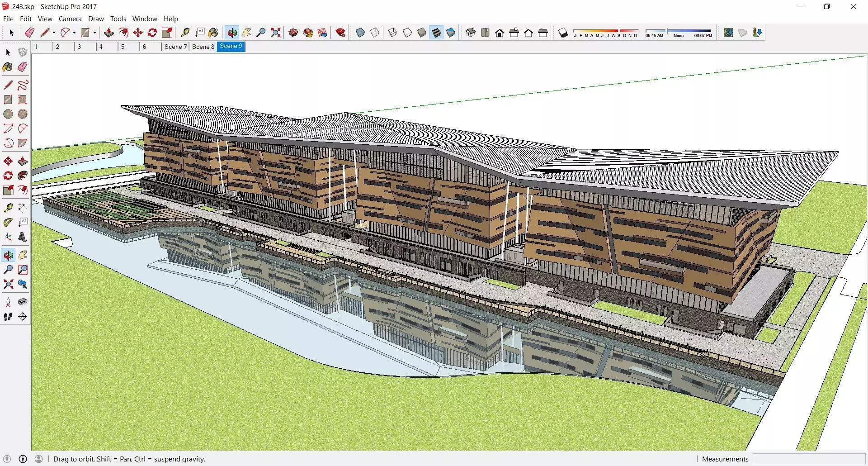This screenshot has width=868, height=466.
Task: Click the user sign-in status icon
Action: click(39, 459)
